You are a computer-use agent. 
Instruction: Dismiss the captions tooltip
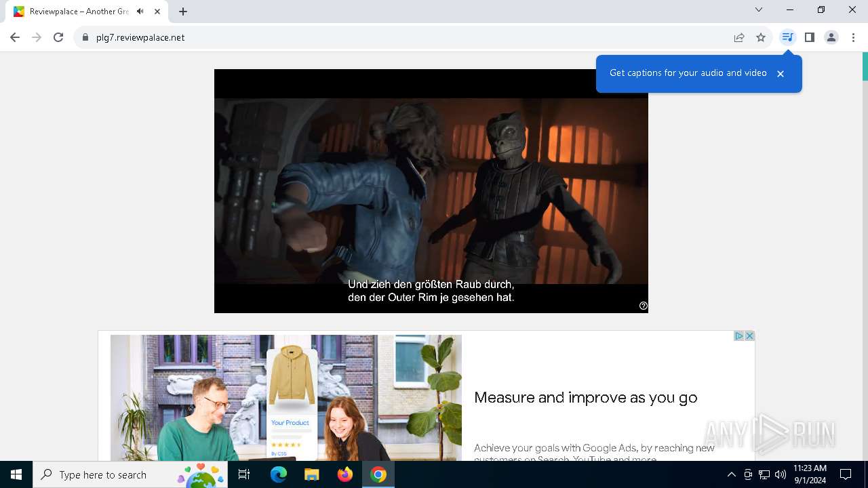[x=781, y=74]
